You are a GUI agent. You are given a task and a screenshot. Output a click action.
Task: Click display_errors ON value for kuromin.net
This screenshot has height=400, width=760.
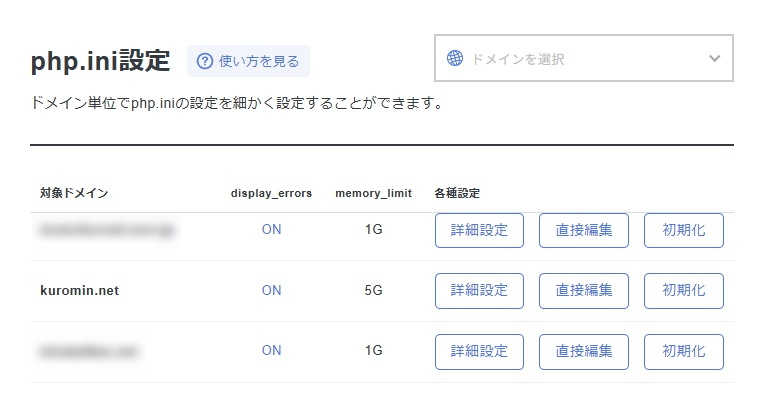click(271, 291)
